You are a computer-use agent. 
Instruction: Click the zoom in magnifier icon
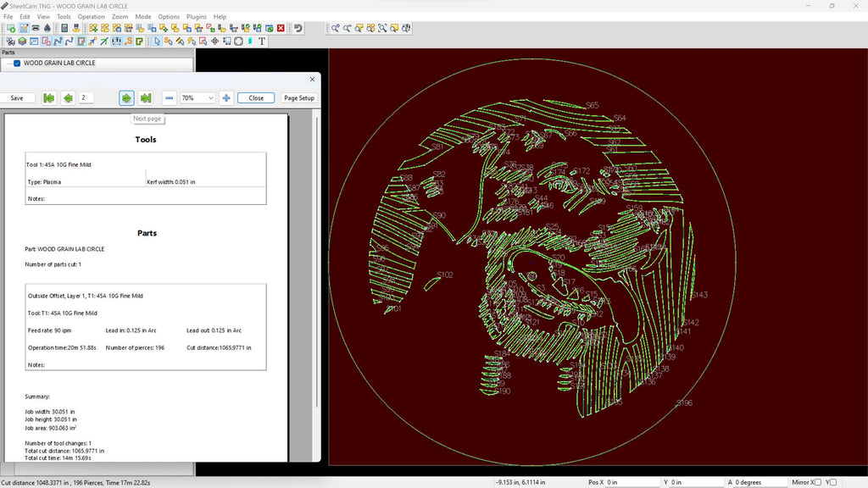pyautogui.click(x=336, y=28)
